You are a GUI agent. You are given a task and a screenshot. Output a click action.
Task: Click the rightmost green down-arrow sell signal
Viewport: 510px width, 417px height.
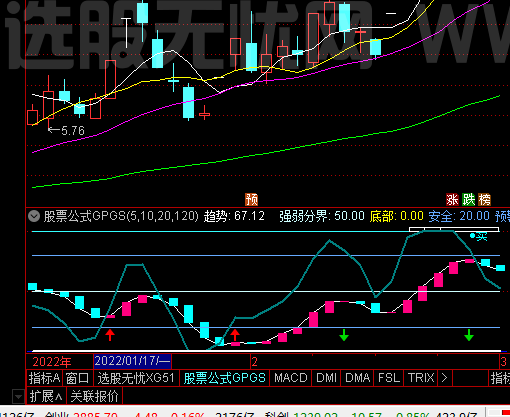pos(469,335)
